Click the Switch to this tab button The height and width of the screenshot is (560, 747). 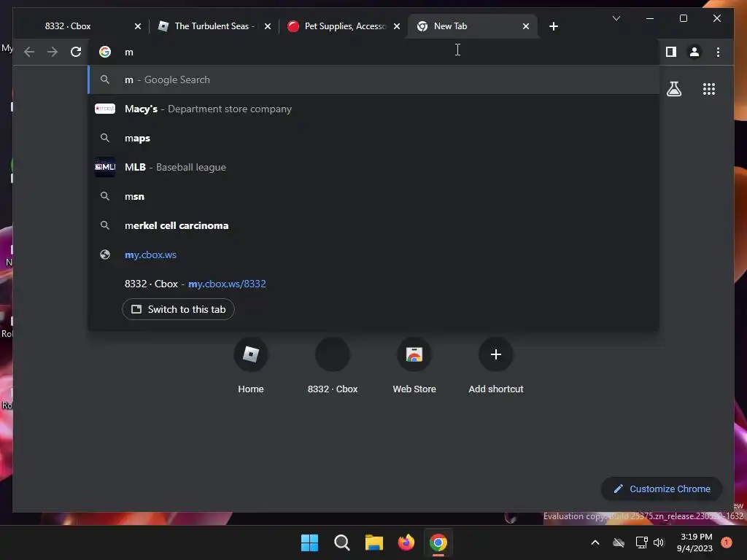coord(178,309)
